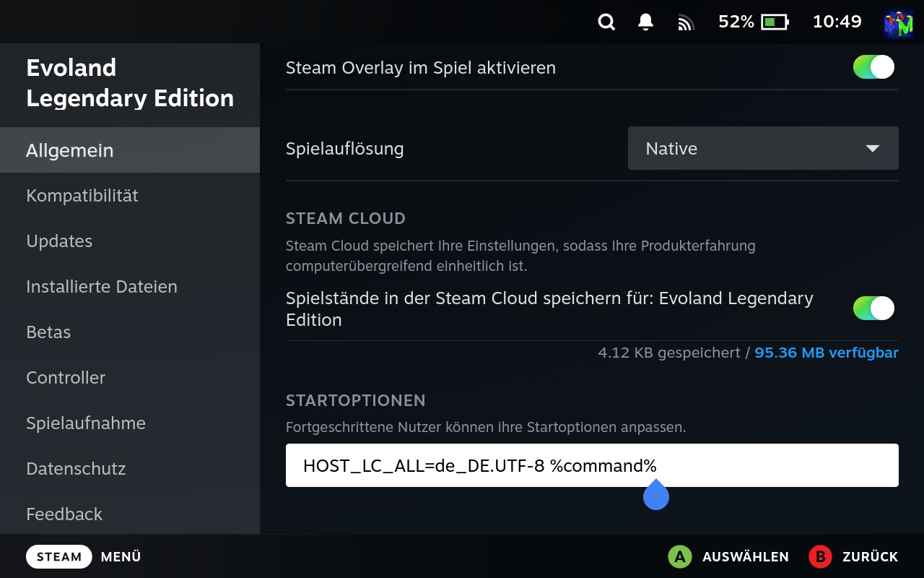Screen dimensions: 924x578
Task: Open the user profile avatar
Action: pos(898,22)
